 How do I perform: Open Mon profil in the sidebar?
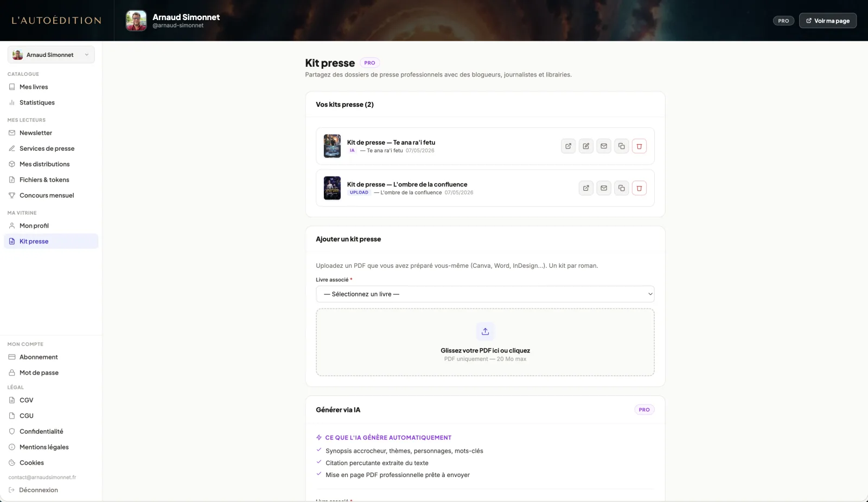click(51, 226)
